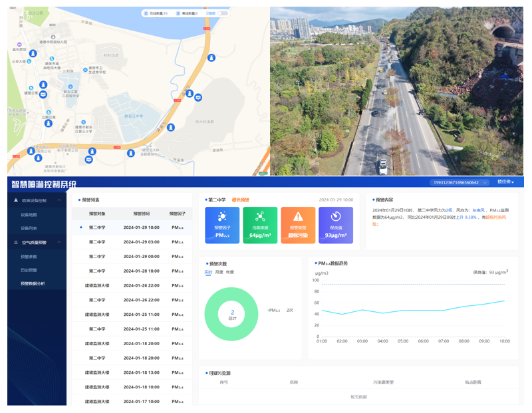Select alert row 第二中学 2024-01-29 03:00

[x=132, y=242]
